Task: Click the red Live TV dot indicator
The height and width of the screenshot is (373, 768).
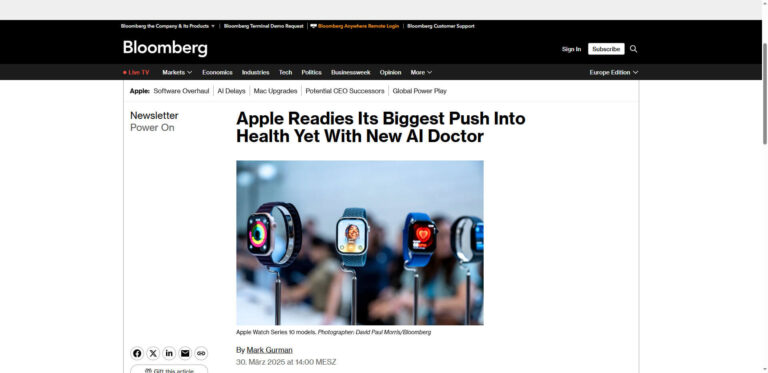Action: (x=125, y=72)
